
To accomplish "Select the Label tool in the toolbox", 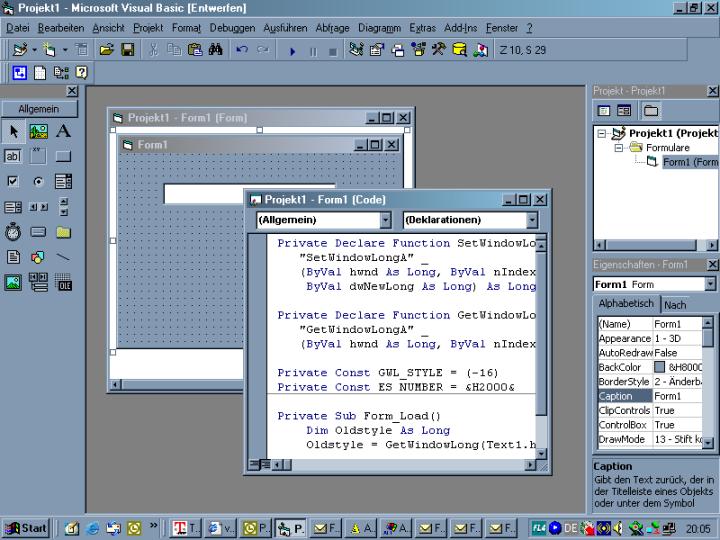I will click(63, 131).
